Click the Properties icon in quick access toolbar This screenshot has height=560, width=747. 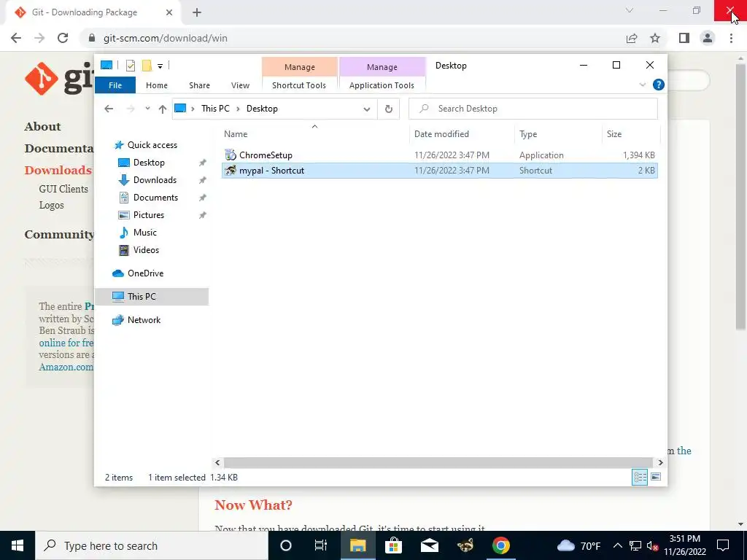click(130, 66)
